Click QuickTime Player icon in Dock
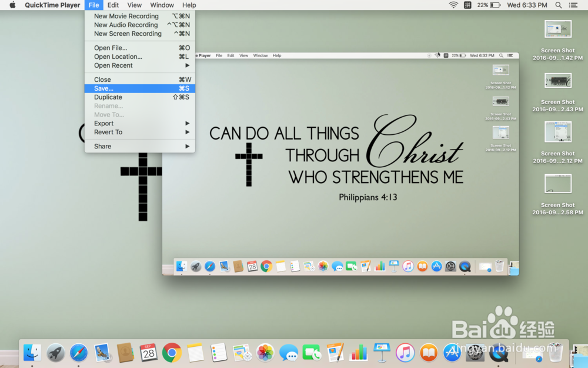This screenshot has width=588, height=368. coord(498,353)
